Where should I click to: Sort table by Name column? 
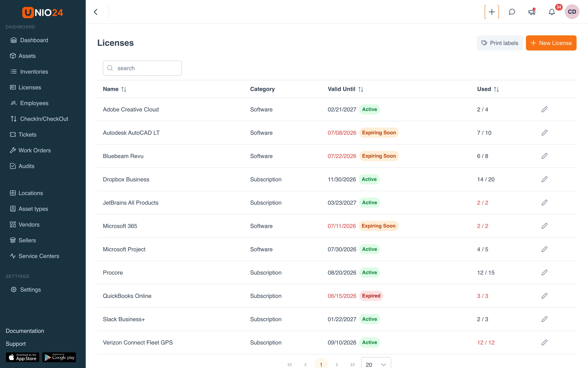(x=124, y=89)
